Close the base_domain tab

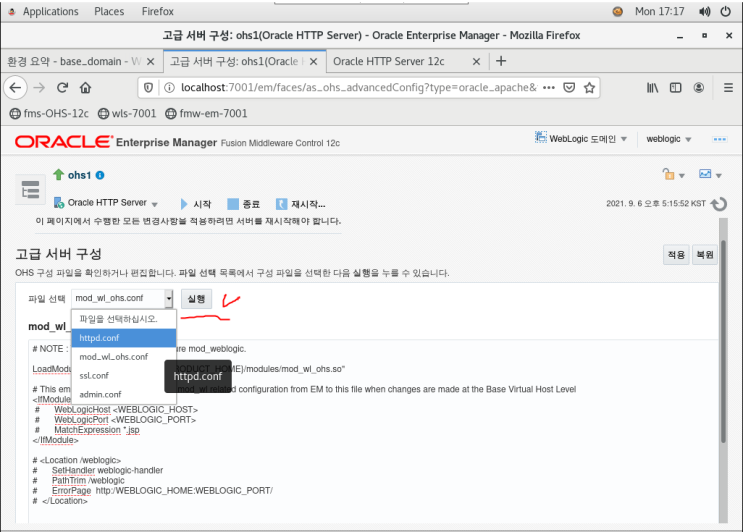[150, 62]
